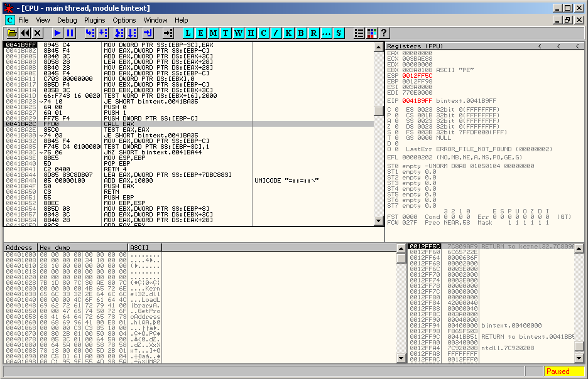Pause execution using the pause icon
588x379 pixels.
coord(70,33)
